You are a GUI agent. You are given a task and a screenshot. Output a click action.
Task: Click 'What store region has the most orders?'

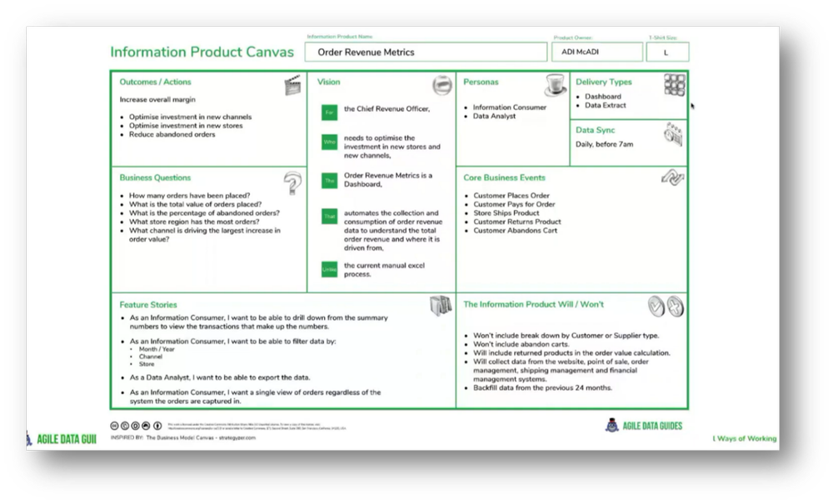coord(194,222)
